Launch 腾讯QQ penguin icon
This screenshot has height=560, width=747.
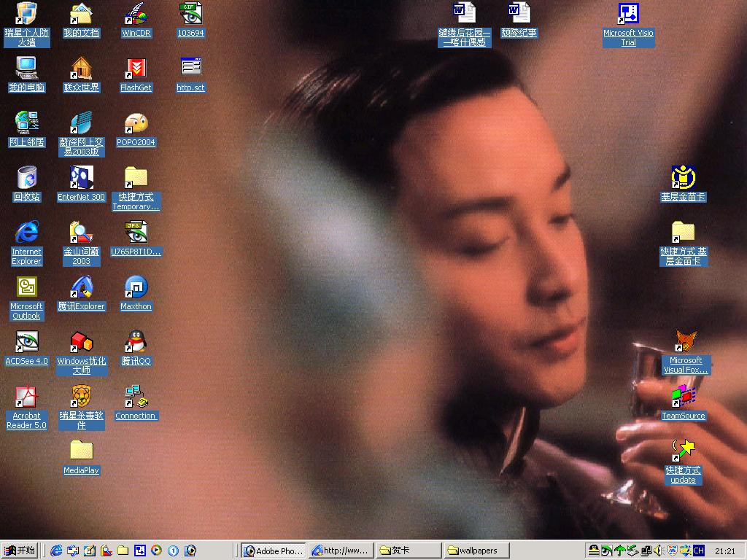tap(136, 348)
